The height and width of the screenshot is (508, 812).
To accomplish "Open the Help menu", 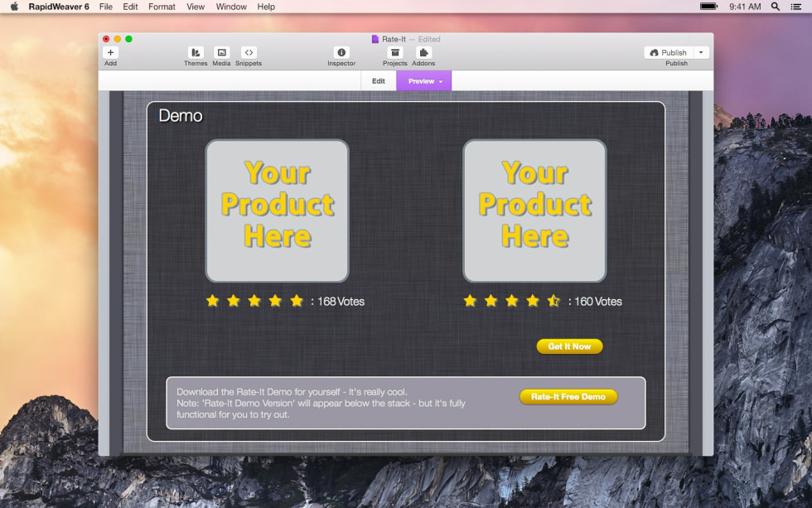I will [x=266, y=7].
